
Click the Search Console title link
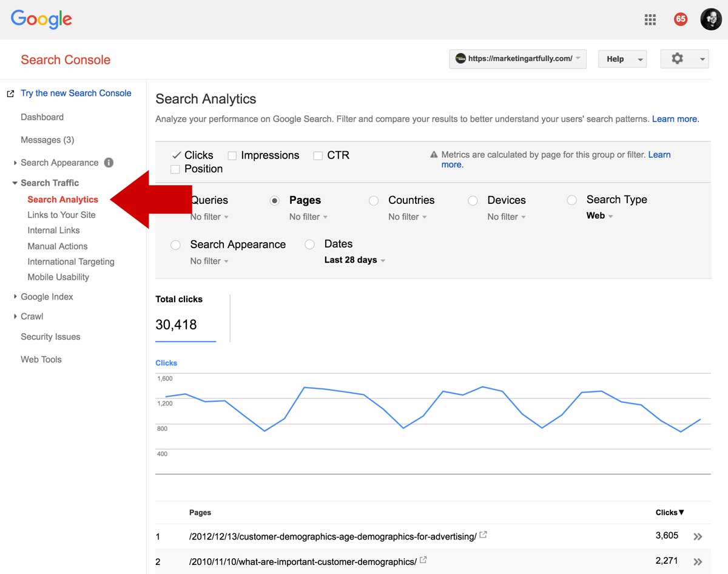tap(66, 59)
